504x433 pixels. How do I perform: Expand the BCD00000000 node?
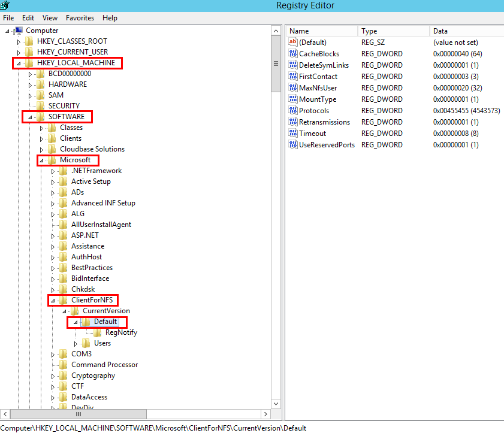tap(30, 74)
